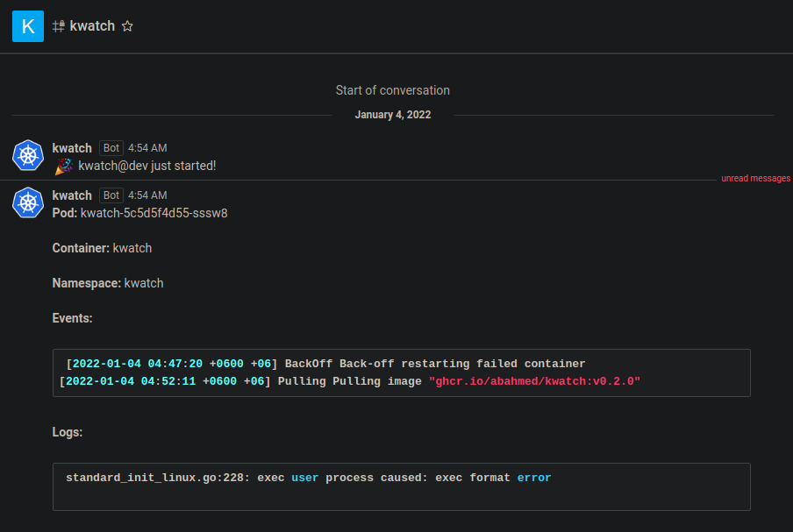Click the 'Events:' heading
793x532 pixels.
(x=72, y=318)
